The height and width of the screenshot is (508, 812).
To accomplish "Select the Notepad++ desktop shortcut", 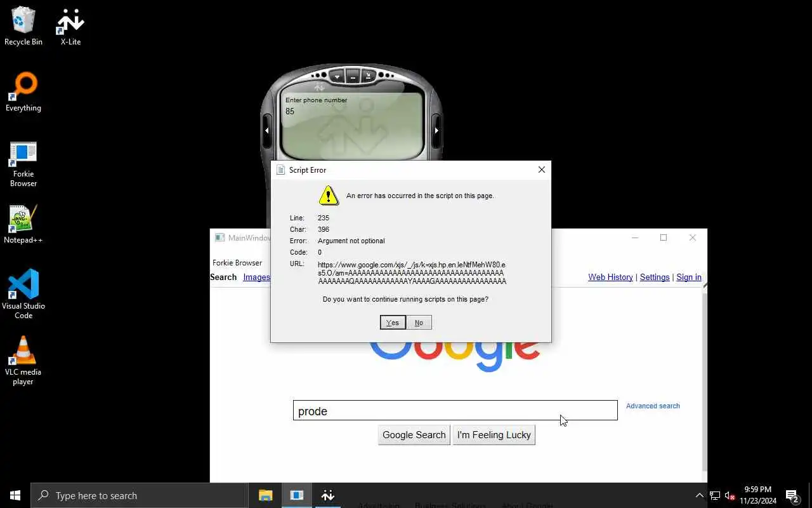I will pyautogui.click(x=23, y=224).
